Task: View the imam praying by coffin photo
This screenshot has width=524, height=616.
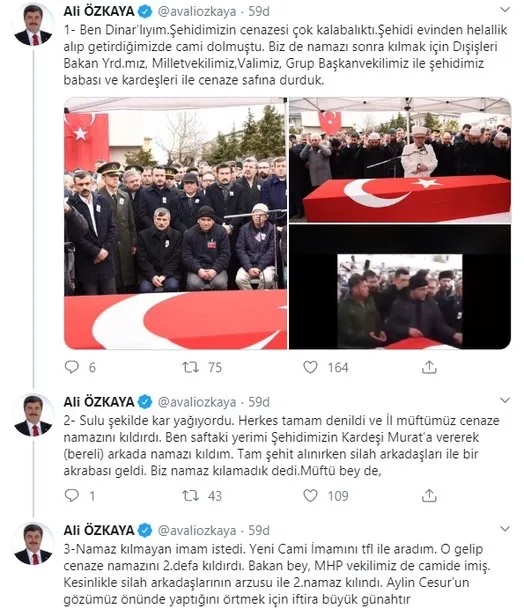Action: tap(400, 160)
